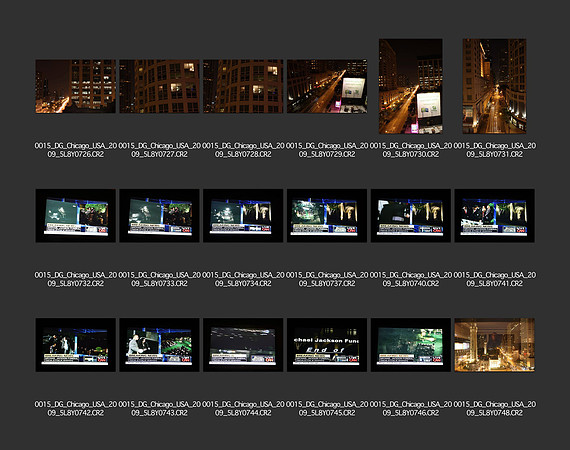Open thumbnail of image 5L8Y0728.CR2
Viewport: 570px width, 450px height.
pyautogui.click(x=243, y=87)
